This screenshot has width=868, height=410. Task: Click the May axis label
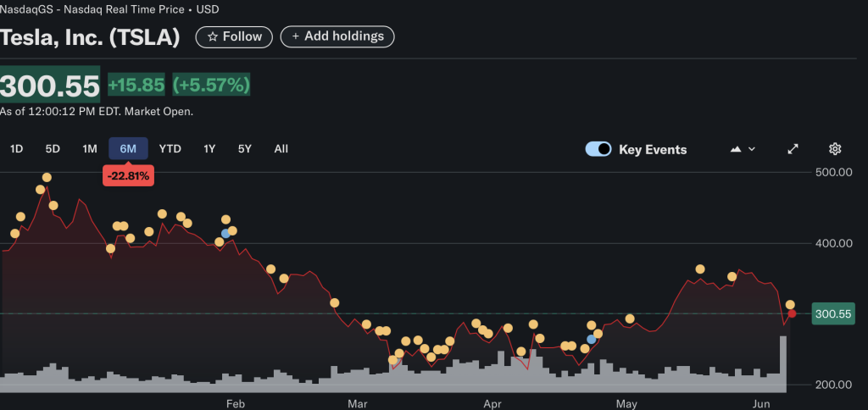[x=626, y=404]
